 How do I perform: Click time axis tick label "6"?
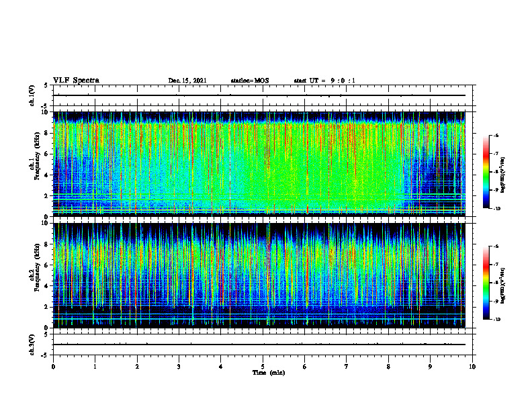click(x=305, y=367)
